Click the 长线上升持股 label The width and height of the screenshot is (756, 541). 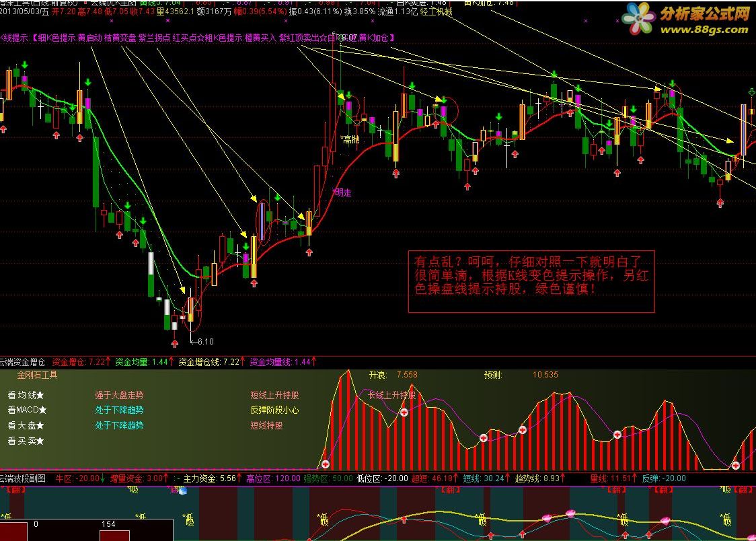[392, 396]
